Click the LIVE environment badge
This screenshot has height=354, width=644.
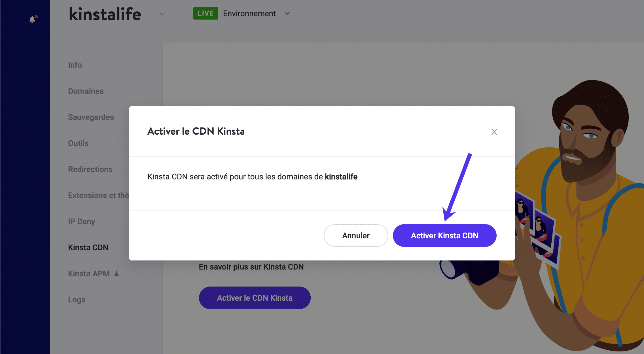205,13
